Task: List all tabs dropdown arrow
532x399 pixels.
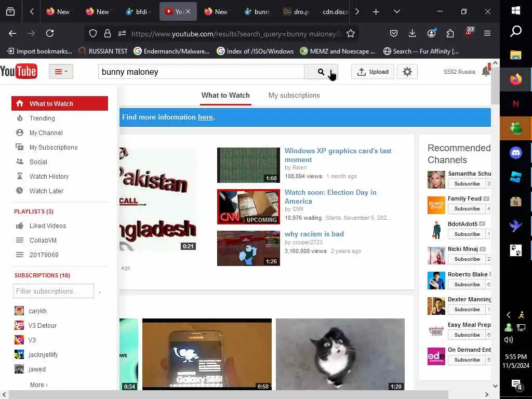Action: click(396, 12)
